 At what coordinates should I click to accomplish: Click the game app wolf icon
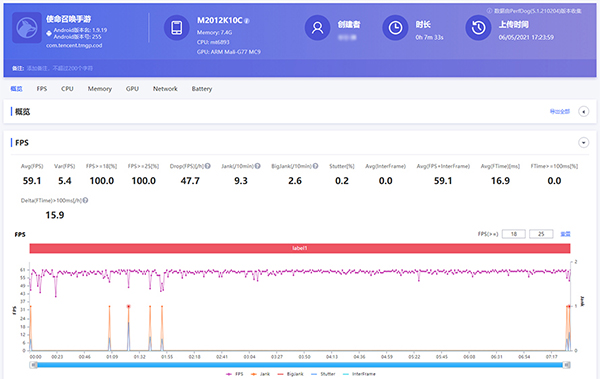pos(27,28)
